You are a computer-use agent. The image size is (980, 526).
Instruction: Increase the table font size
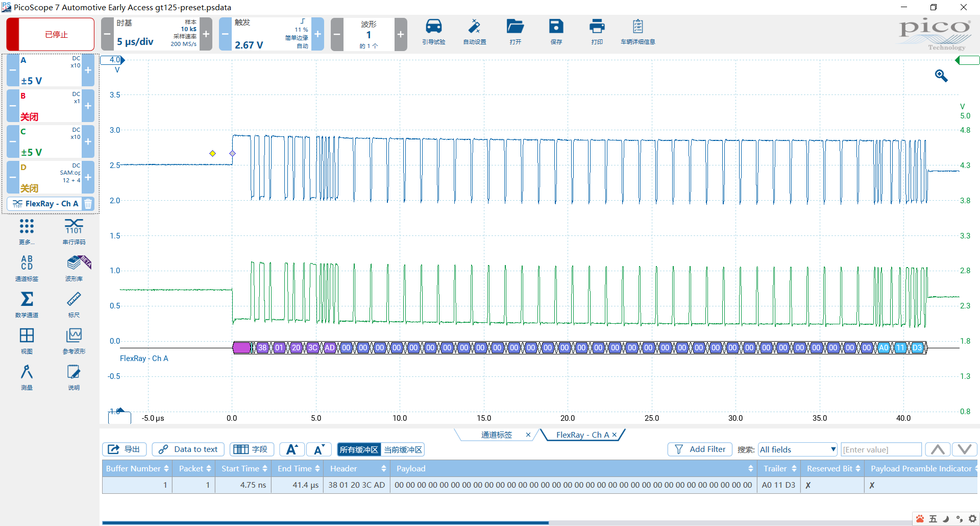(292, 449)
